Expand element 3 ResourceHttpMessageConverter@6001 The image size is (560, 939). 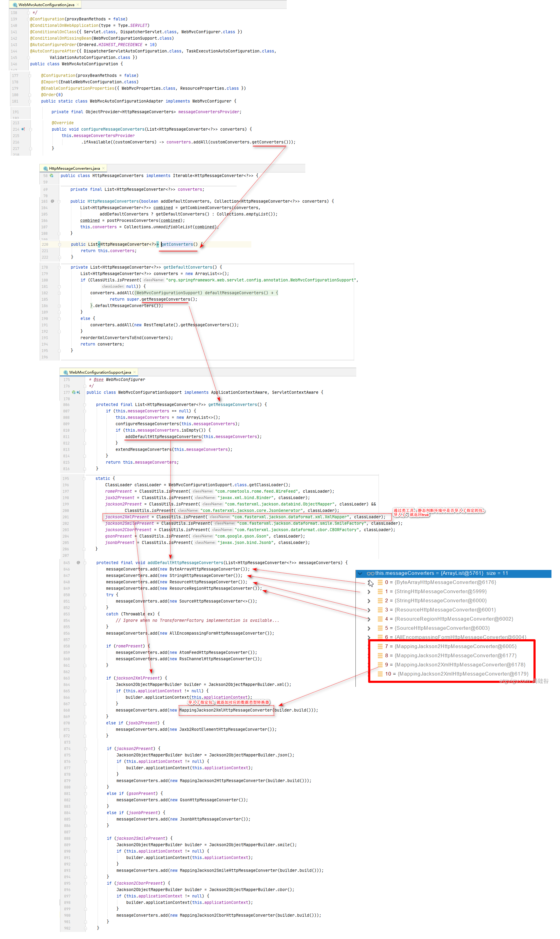point(369,610)
